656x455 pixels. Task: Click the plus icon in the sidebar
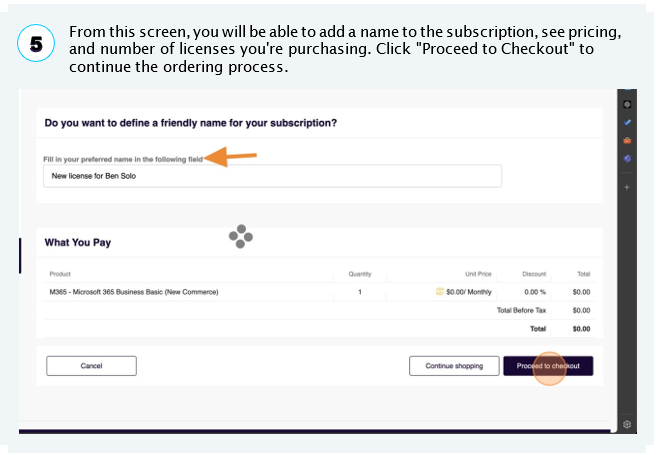[627, 187]
